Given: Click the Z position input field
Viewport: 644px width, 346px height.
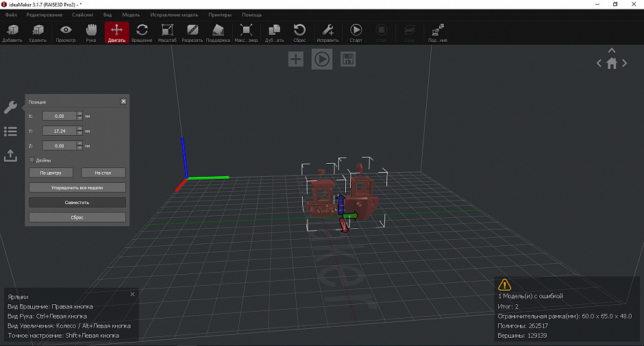Looking at the screenshot, I should click(x=60, y=146).
